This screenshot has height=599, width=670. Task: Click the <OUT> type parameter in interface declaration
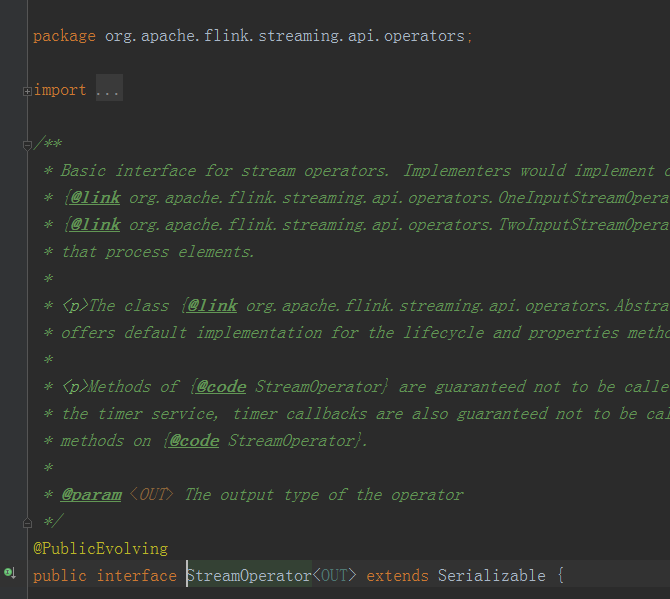pos(334,575)
